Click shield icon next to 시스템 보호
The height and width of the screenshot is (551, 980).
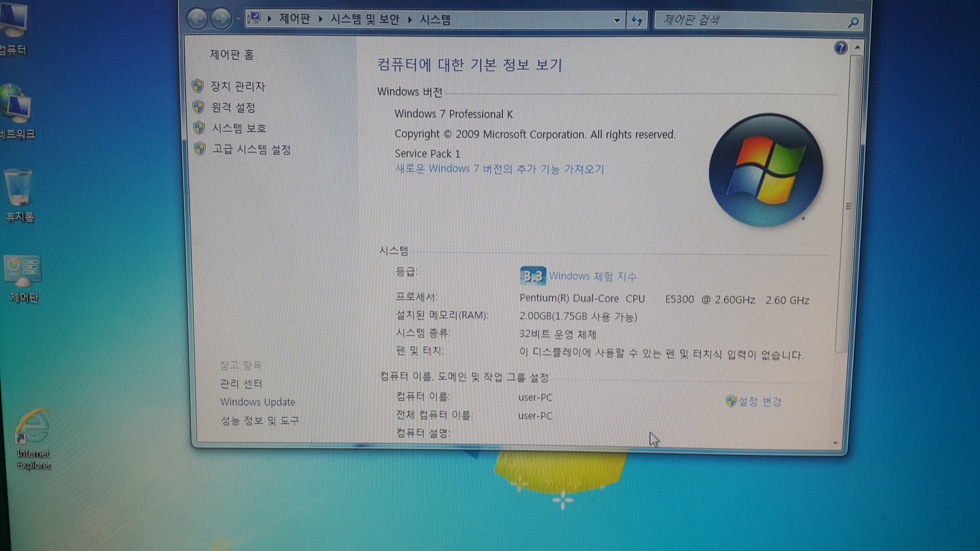click(x=199, y=128)
